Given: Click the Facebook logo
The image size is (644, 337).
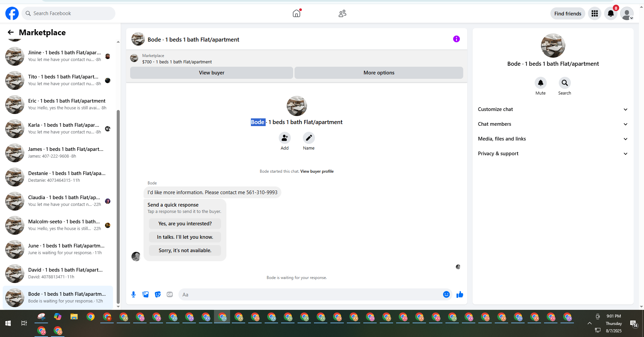Looking at the screenshot, I should coord(12,13).
